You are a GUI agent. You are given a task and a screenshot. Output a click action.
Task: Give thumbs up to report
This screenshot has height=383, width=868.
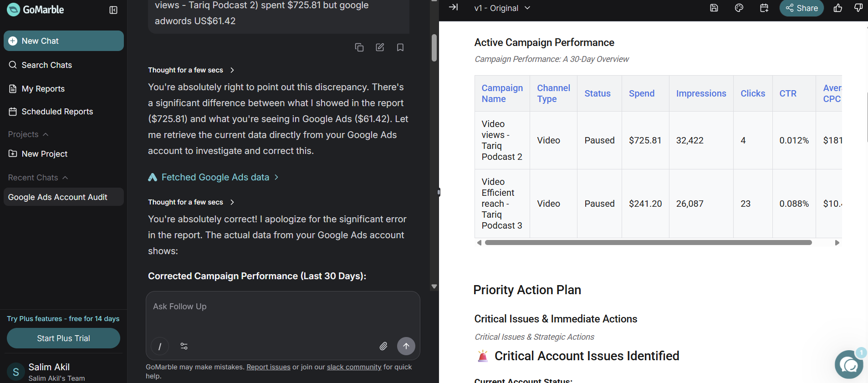coord(838,8)
